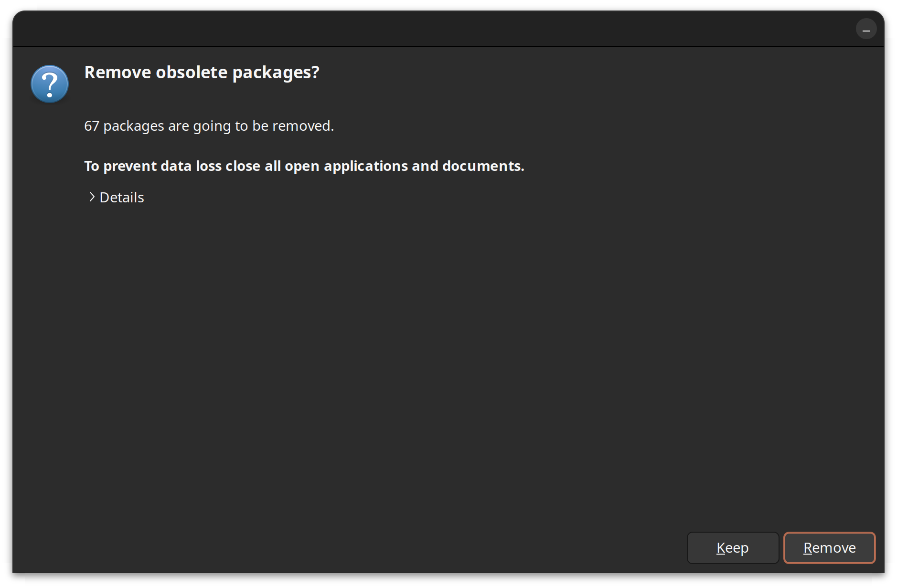Minimize the dialog with the title bar button
Viewport: 897px width, 588px height.
[866, 29]
